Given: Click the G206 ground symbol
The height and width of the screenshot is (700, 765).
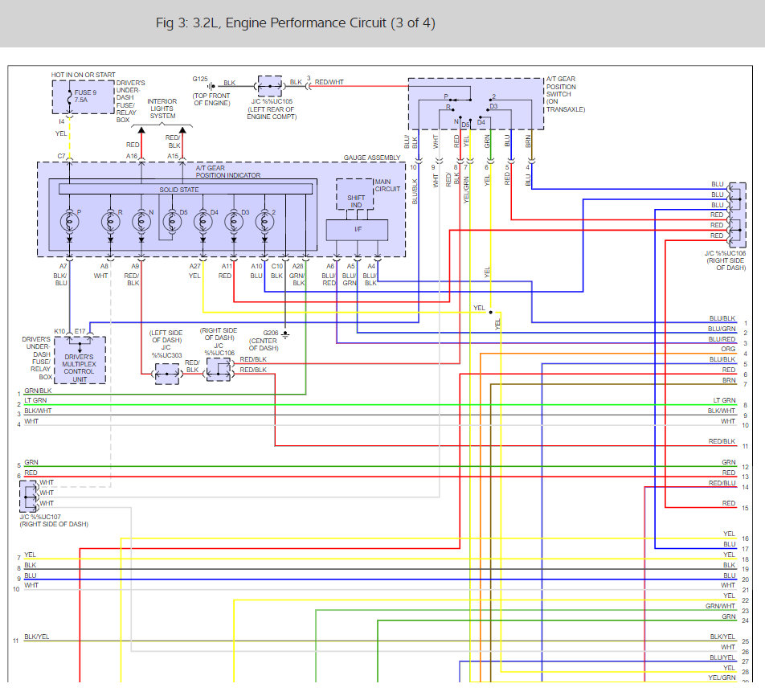Looking at the screenshot, I should coord(285,334).
